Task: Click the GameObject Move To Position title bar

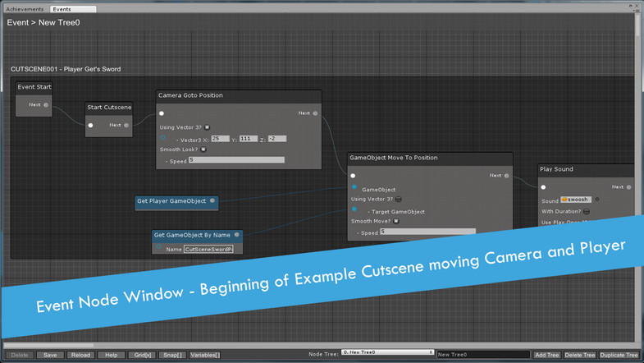Action: click(430, 158)
